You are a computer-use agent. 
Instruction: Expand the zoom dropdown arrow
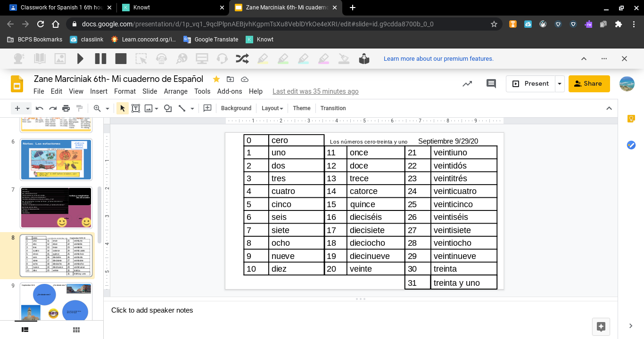[x=107, y=108]
